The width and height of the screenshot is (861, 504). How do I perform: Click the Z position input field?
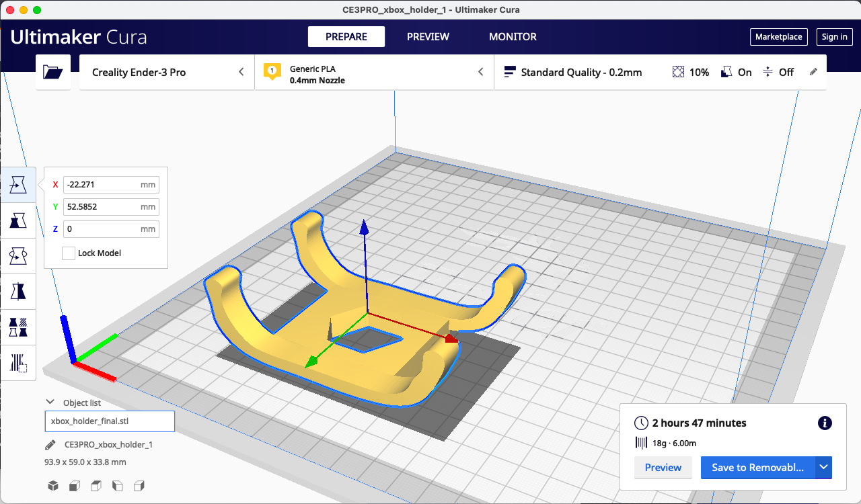pos(111,229)
